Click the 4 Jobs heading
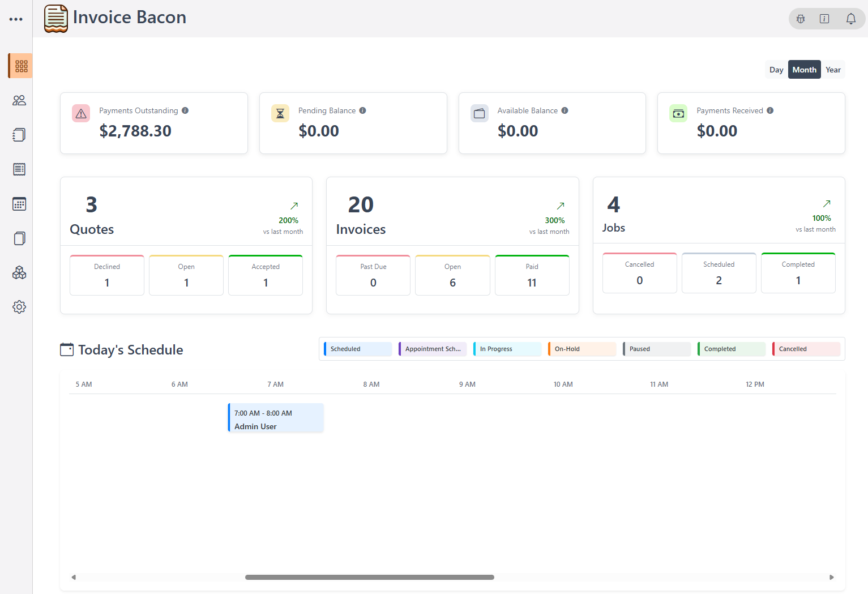Viewport: 868px width, 594px height. [x=614, y=214]
